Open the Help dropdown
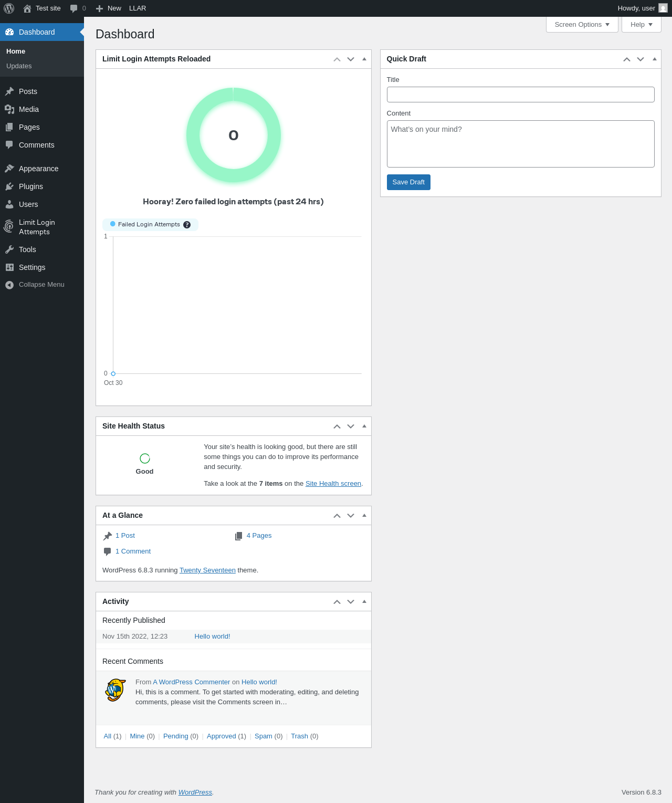The image size is (672, 803). click(641, 25)
